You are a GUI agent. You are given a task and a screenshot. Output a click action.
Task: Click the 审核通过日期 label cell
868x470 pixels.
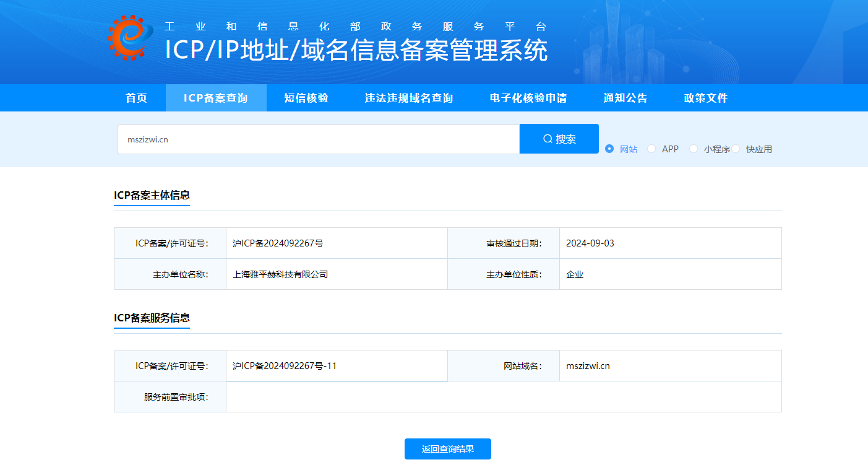tap(504, 243)
